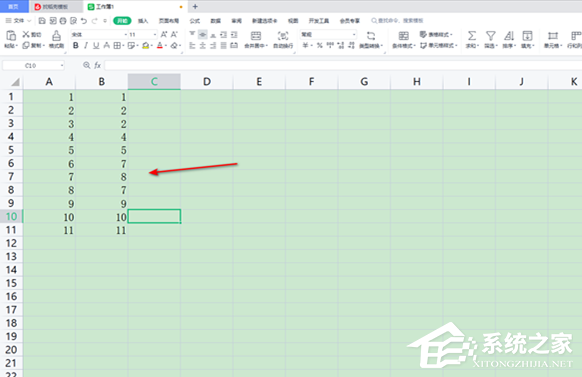Click the Type Conversion icon
This screenshot has width=582, height=377.
pyautogui.click(x=371, y=36)
